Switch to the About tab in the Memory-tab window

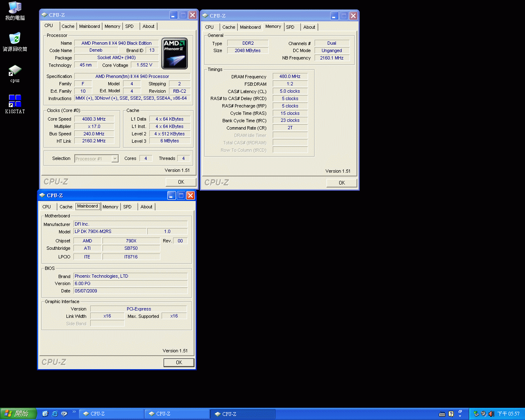[x=309, y=27]
